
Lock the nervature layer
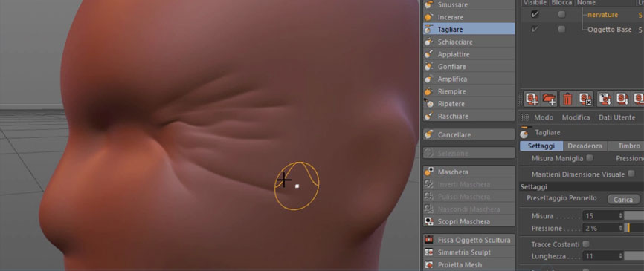pos(561,14)
